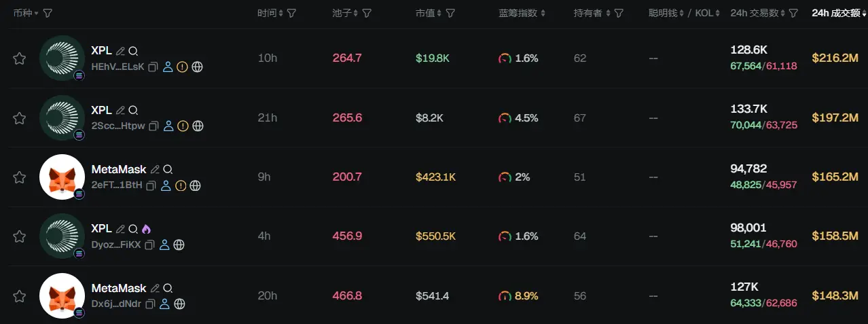Click the blue-chip gauge showing 8.9%
The width and height of the screenshot is (868, 324).
pyautogui.click(x=505, y=296)
